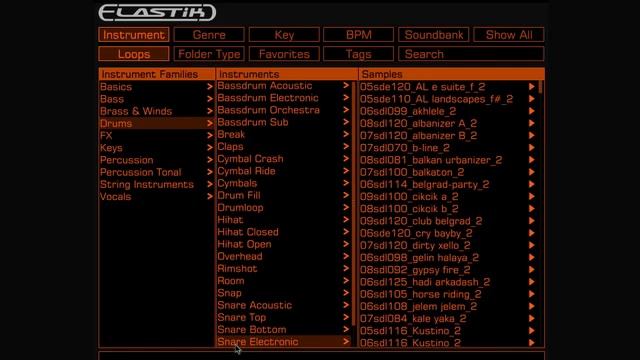The width and height of the screenshot is (640, 360).
Task: Select Snare Electronic instrument
Action: coord(283,342)
